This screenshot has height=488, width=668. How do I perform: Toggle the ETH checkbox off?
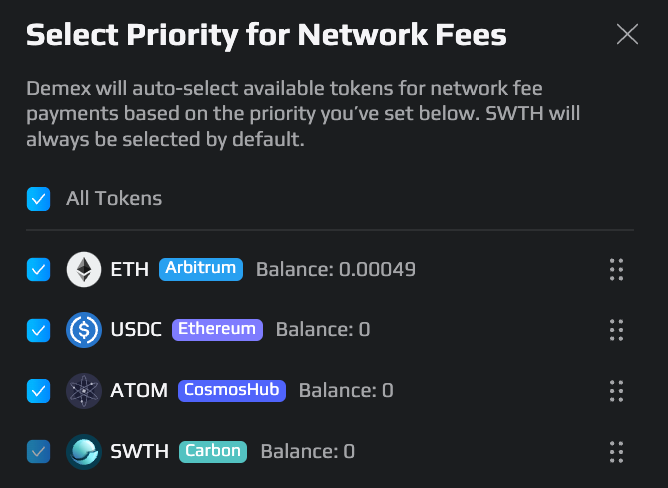(x=38, y=269)
